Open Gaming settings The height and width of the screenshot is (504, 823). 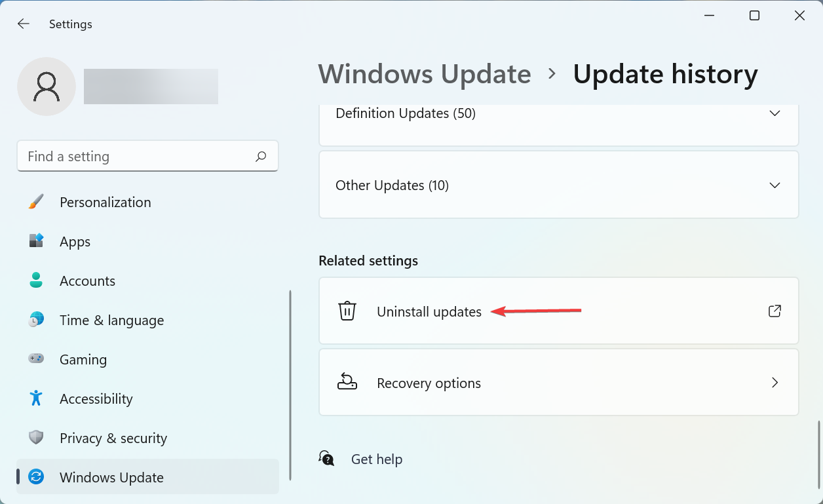147,359
